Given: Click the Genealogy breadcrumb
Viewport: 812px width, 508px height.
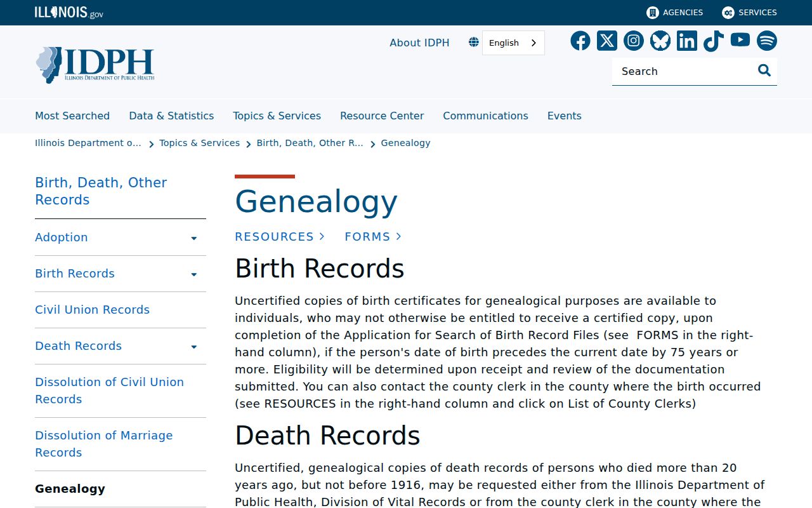Looking at the screenshot, I should pos(405,143).
